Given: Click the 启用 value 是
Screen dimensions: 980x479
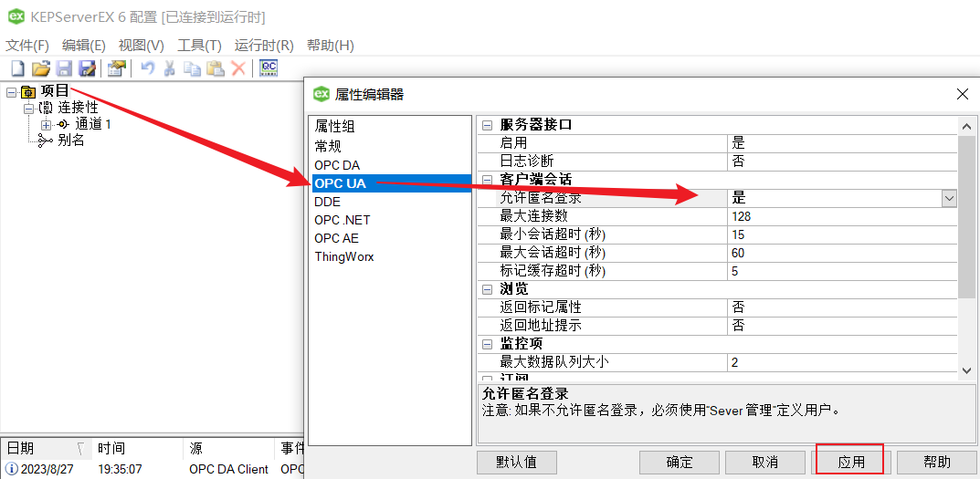Looking at the screenshot, I should click(x=842, y=143).
